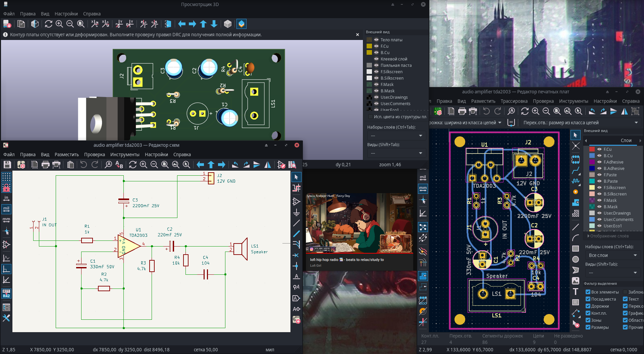Click Rotate Z icon in 3D viewer toolbar
This screenshot has width=644, height=354.
click(144, 24)
